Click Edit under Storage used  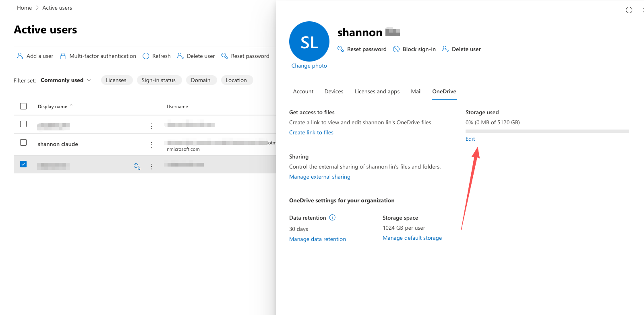point(470,139)
